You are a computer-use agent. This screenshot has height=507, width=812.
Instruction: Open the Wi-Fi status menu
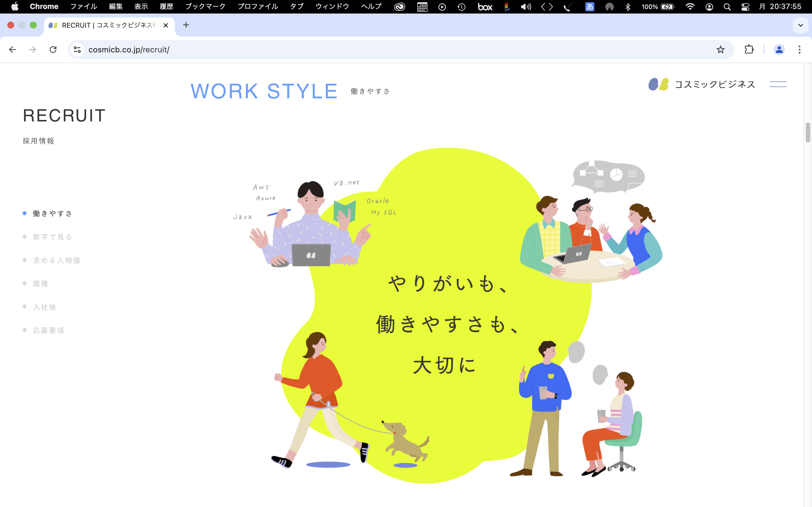690,7
